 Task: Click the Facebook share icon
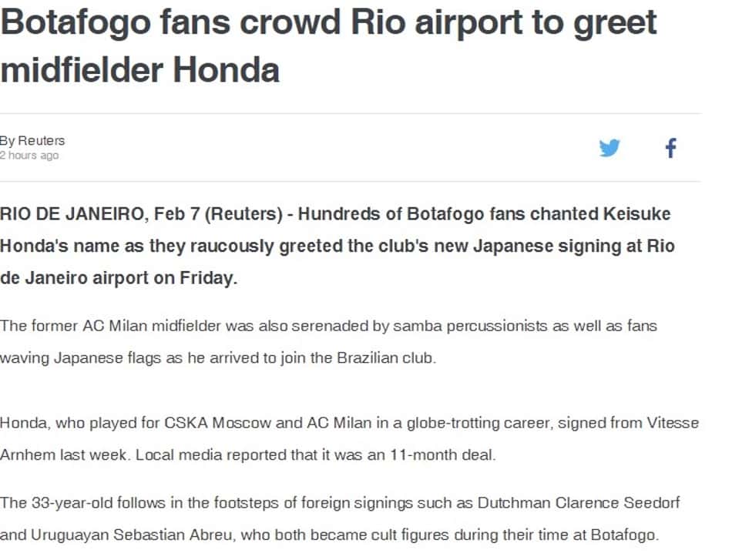(x=671, y=149)
